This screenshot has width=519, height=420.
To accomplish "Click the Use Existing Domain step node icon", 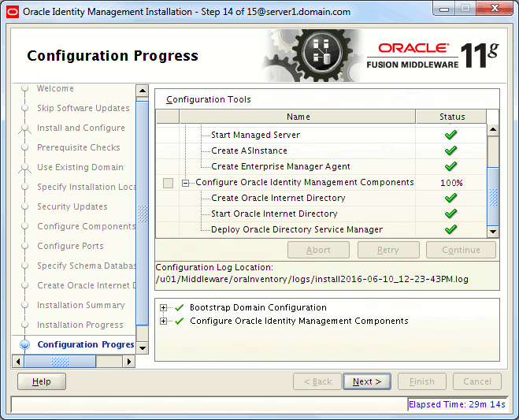I will pos(24,168).
